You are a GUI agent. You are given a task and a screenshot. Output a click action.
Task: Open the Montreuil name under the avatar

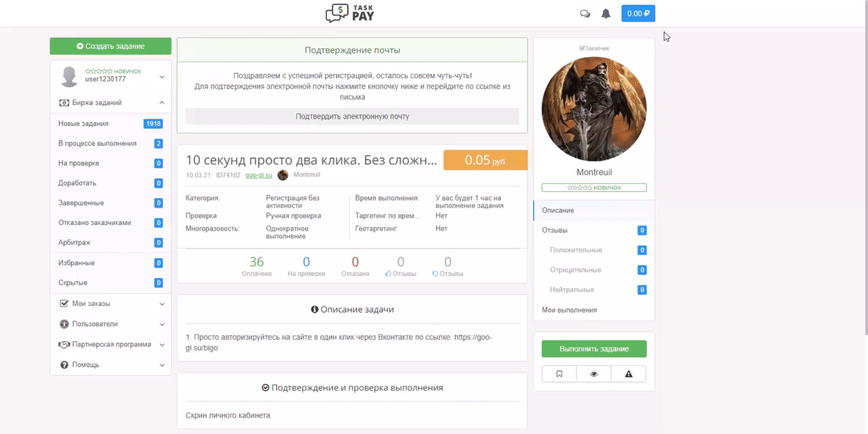pos(594,172)
